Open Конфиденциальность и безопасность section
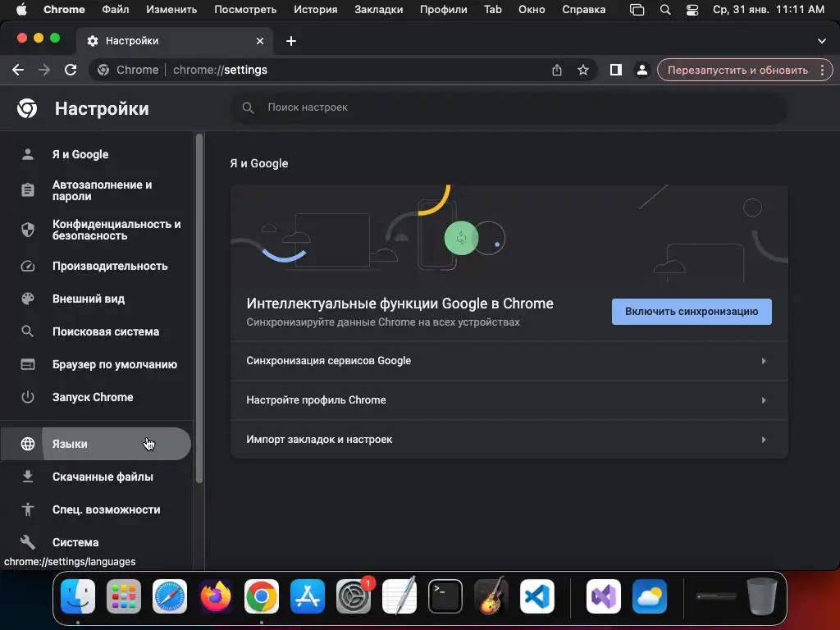 tap(95, 230)
